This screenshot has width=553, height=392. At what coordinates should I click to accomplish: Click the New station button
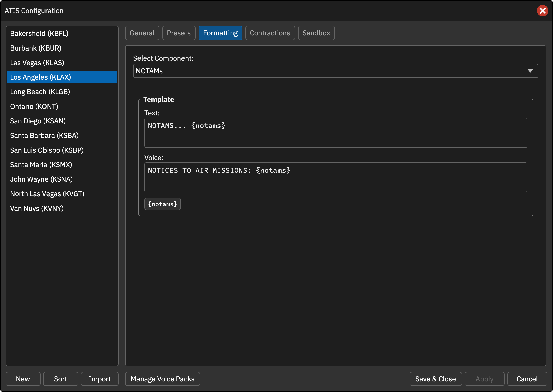point(23,379)
